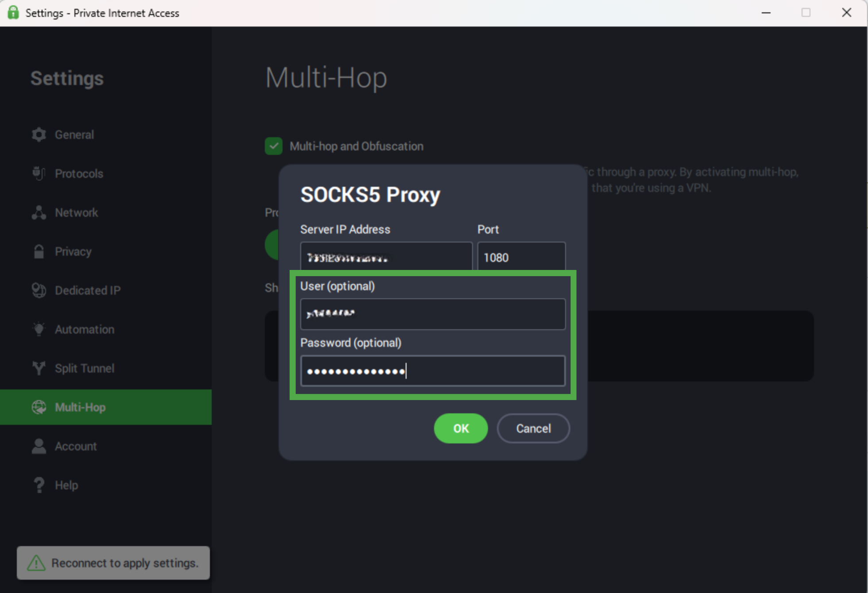Click the PIA green lock title bar icon
Viewport: 868px width, 593px height.
[x=13, y=12]
